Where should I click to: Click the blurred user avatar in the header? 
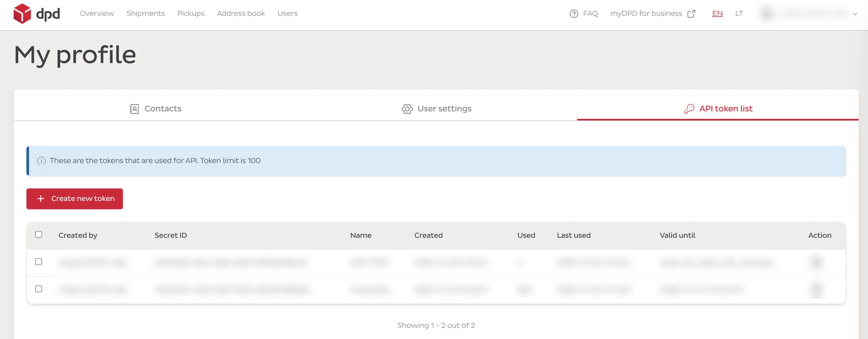tap(767, 13)
